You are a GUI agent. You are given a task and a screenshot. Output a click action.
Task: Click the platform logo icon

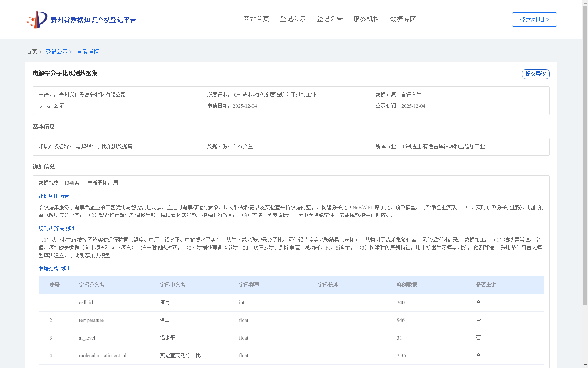click(37, 20)
